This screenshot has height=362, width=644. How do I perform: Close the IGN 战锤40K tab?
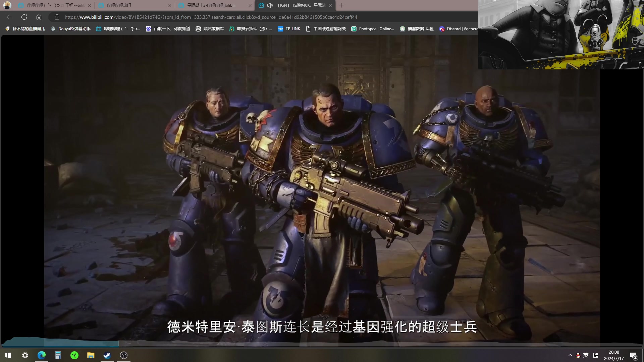[330, 5]
